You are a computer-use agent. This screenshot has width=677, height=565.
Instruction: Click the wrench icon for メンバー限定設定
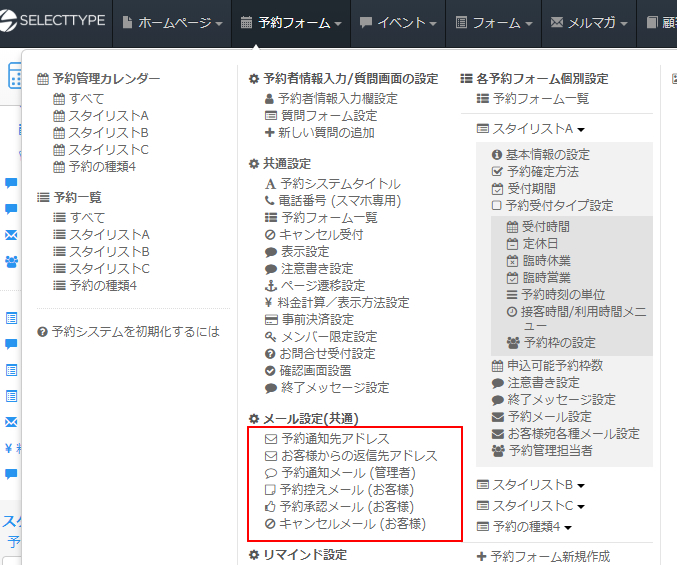[x=270, y=337]
